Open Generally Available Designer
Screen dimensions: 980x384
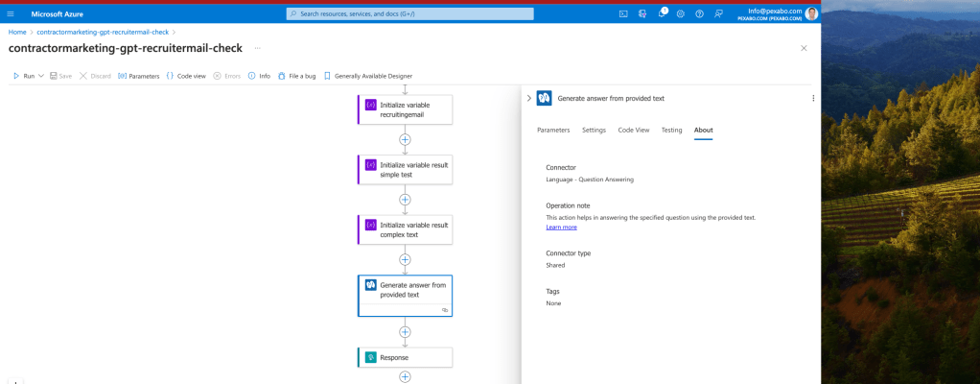[x=367, y=76]
